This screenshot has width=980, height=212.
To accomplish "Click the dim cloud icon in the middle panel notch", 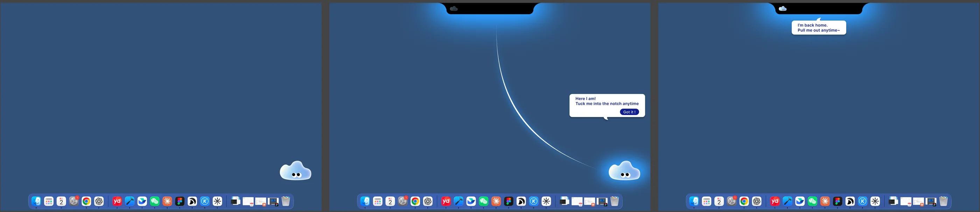I will pos(454,8).
